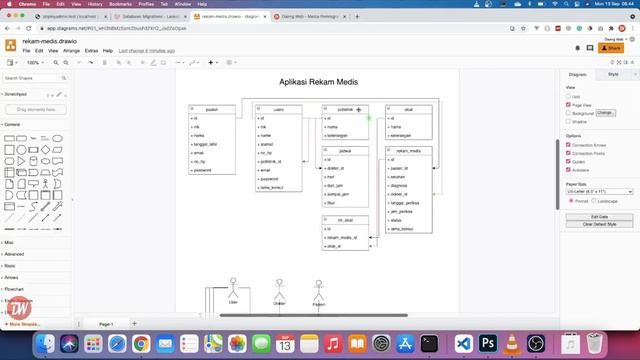Uncheck the Page View checkbox

pos(568,105)
